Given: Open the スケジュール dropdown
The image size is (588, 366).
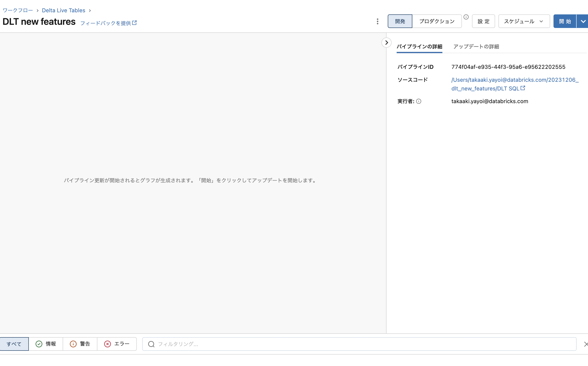Looking at the screenshot, I should click(x=524, y=21).
